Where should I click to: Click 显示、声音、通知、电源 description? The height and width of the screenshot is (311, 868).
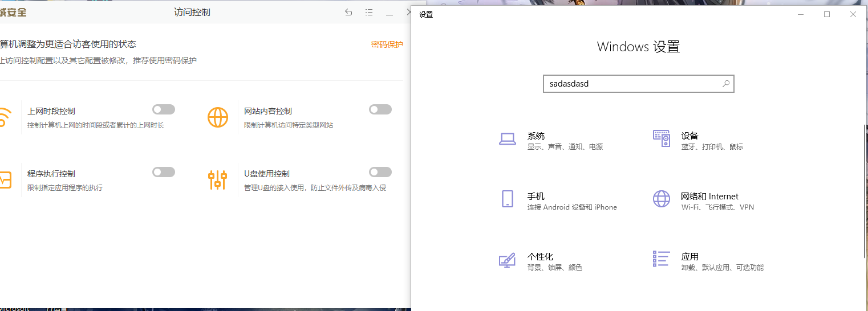565,147
